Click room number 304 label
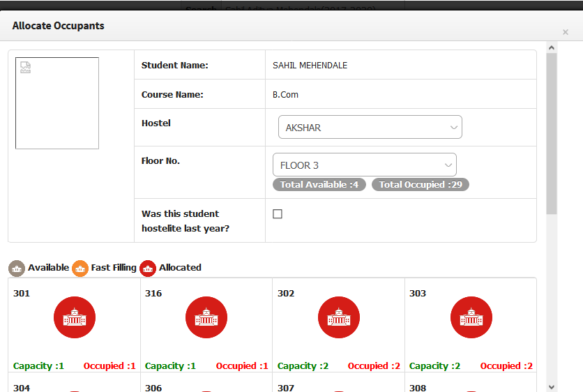583x392 pixels. [22, 388]
